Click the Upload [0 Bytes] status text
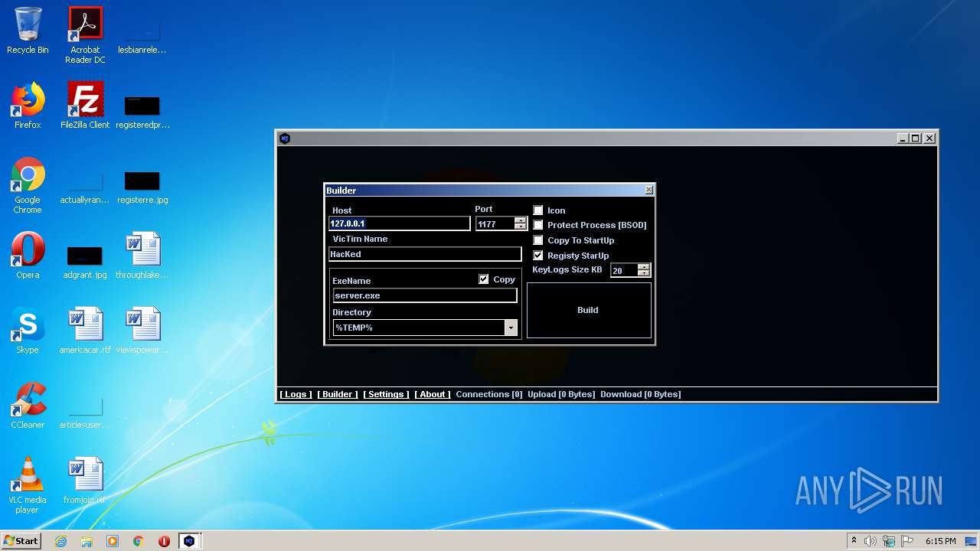Screen dimensions: 980x551 (x=561, y=394)
